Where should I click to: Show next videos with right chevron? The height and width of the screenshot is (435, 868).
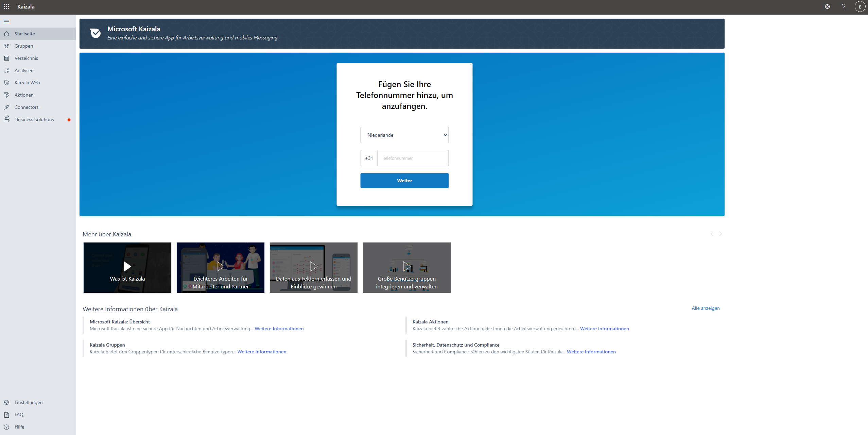[721, 234]
